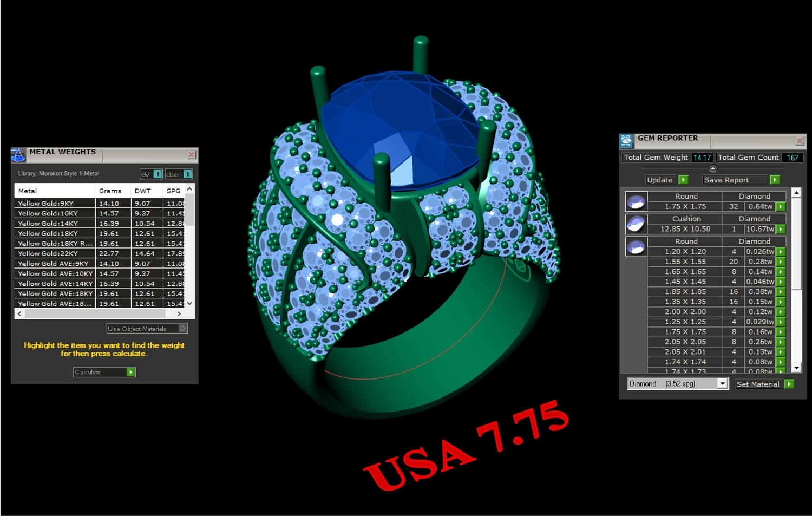Click the green arrow for the 2.05 X 2.01 row

(781, 352)
